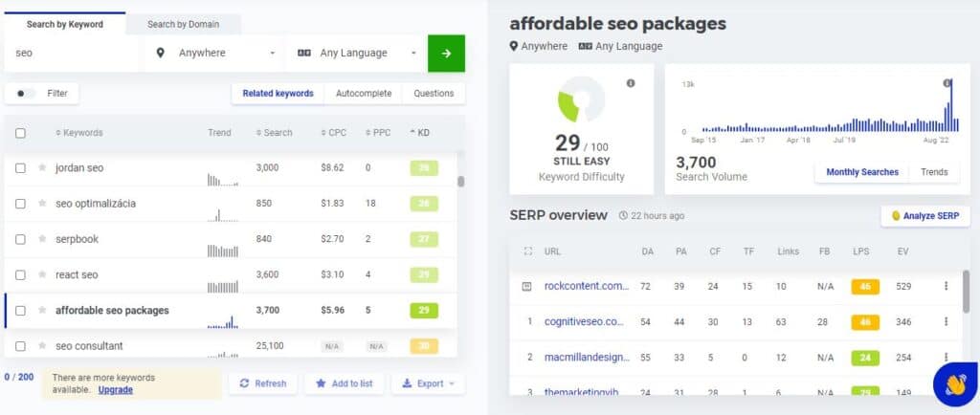Click the green search arrow button

coord(446,53)
